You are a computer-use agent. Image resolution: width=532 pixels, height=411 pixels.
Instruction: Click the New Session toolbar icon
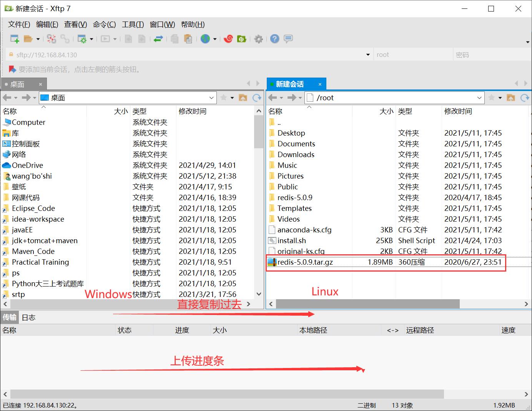click(15, 39)
